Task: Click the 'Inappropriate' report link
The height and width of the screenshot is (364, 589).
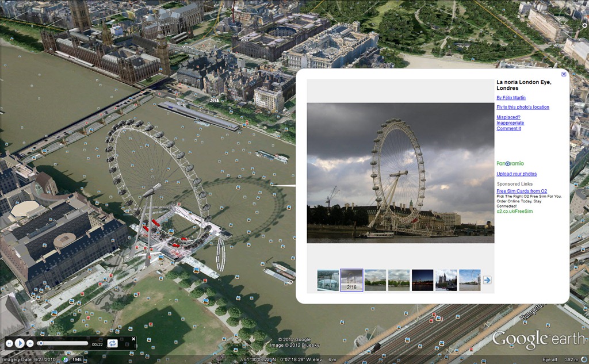Action: click(510, 123)
